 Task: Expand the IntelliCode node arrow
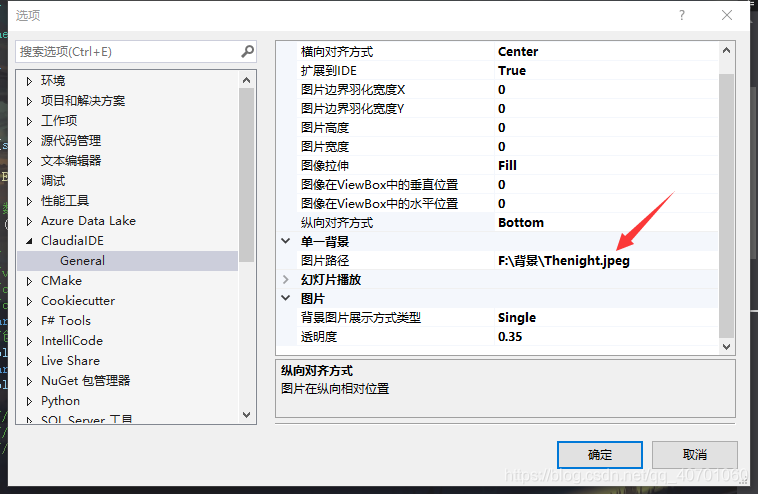coord(29,341)
